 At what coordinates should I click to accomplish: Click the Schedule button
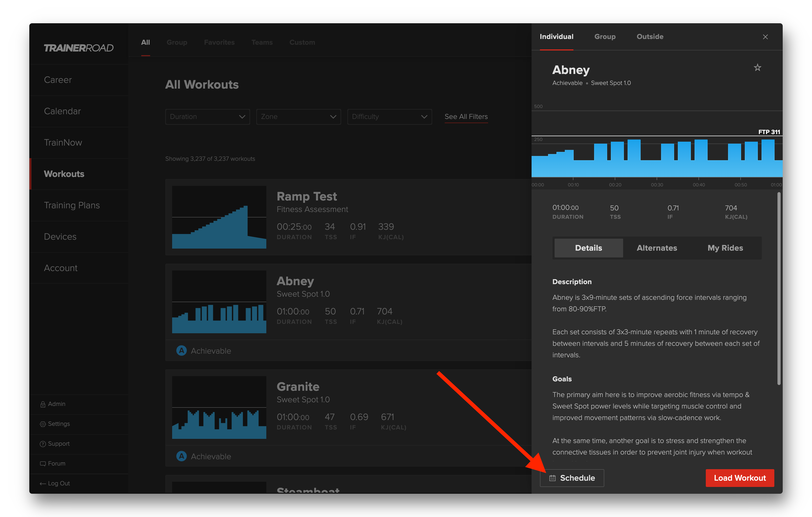pos(572,478)
